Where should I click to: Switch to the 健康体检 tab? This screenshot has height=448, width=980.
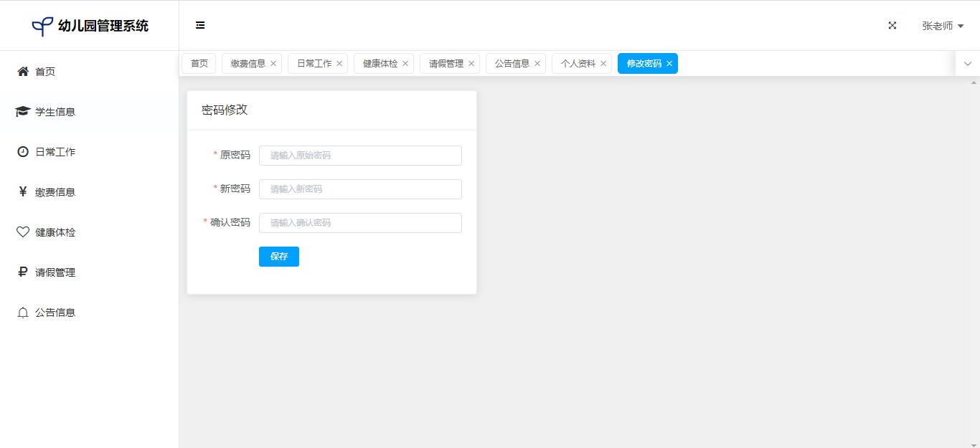tap(380, 64)
